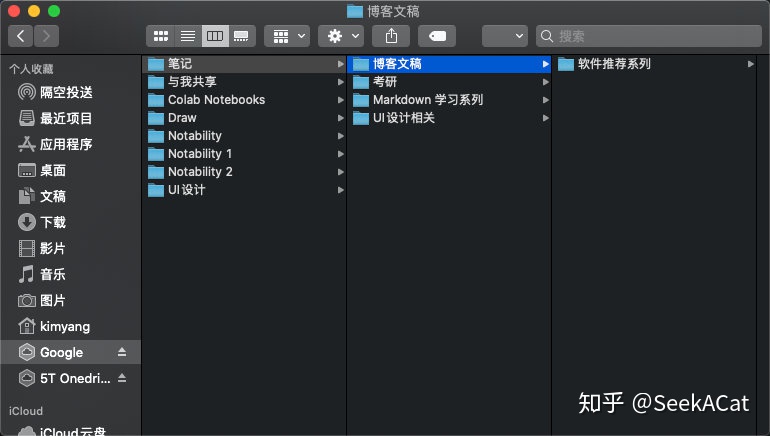770x436 pixels.
Task: Select the 软件推荐系列 folder
Action: [654, 64]
